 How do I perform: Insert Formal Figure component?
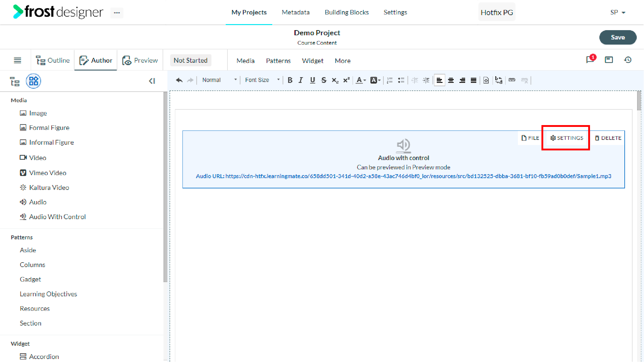(45, 128)
